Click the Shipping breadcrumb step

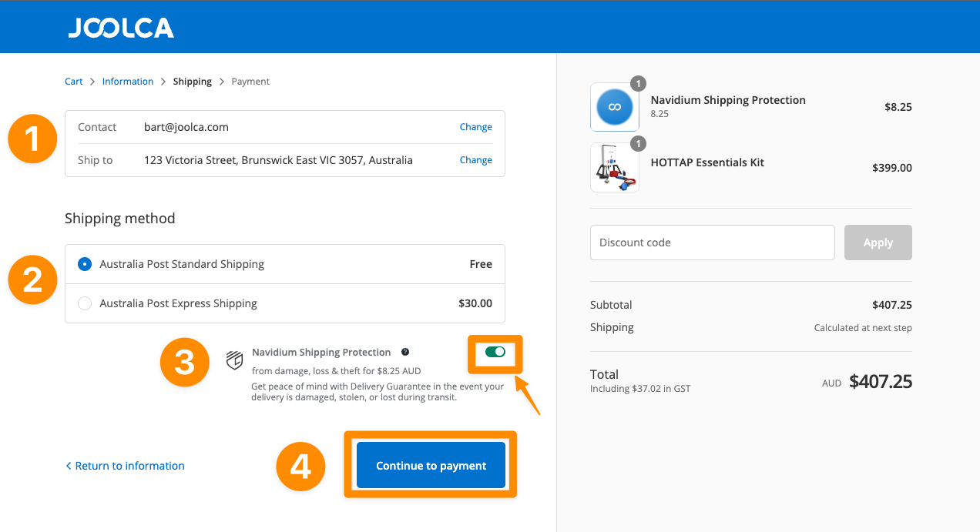(x=193, y=82)
